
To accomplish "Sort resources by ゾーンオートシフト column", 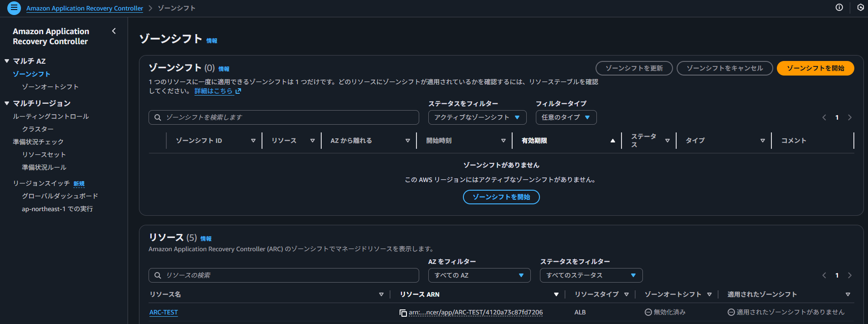I will click(709, 294).
